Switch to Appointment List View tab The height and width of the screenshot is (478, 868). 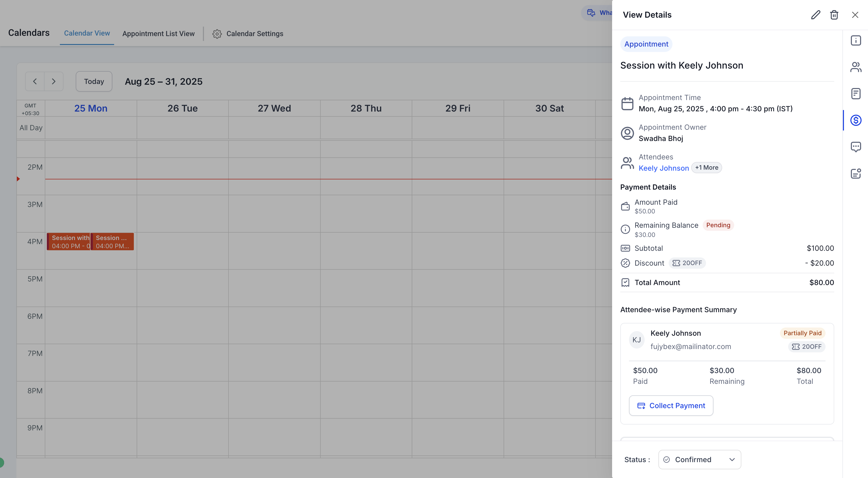point(158,34)
